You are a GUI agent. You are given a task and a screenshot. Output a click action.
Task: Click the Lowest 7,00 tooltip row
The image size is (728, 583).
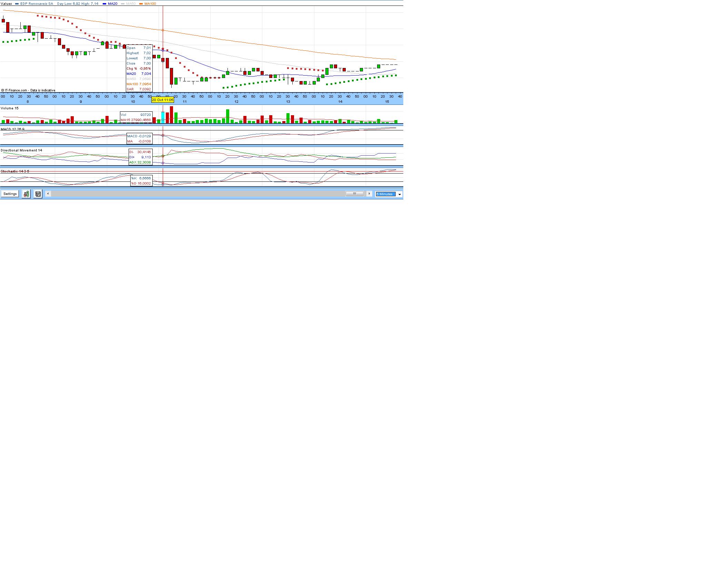click(139, 58)
